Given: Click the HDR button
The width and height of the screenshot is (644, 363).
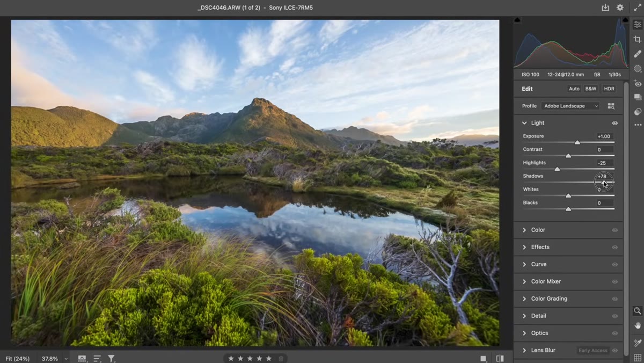Looking at the screenshot, I should (609, 89).
